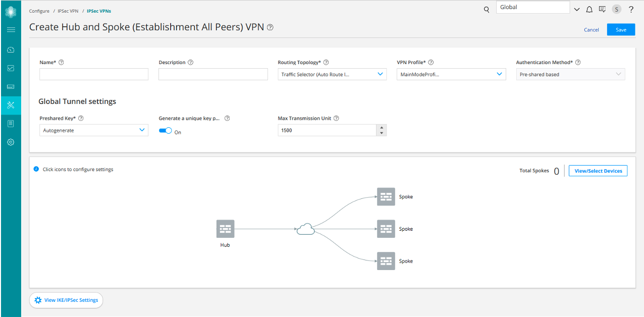
Task: Click the Hub device icon in the topology diagram
Action: click(225, 228)
